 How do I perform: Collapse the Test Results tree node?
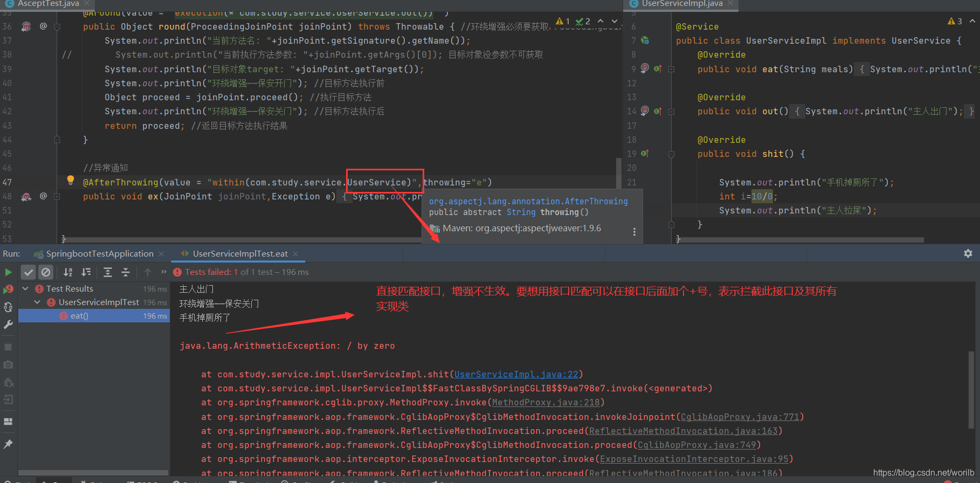pos(25,289)
